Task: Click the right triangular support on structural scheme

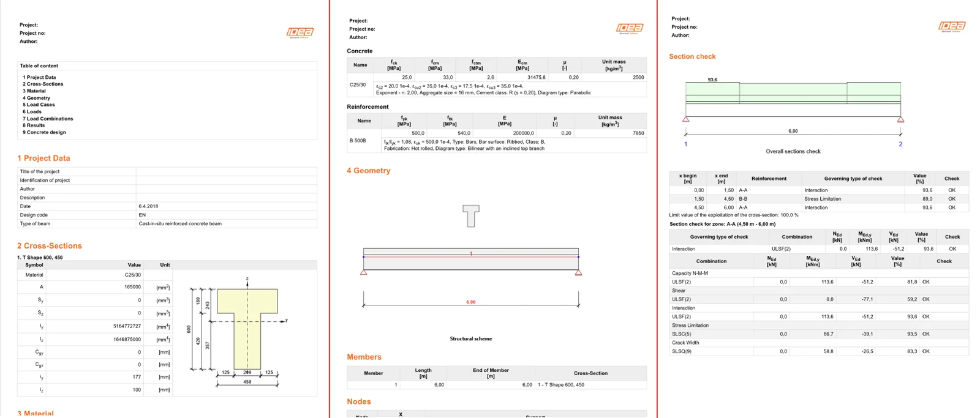Action: [x=578, y=272]
